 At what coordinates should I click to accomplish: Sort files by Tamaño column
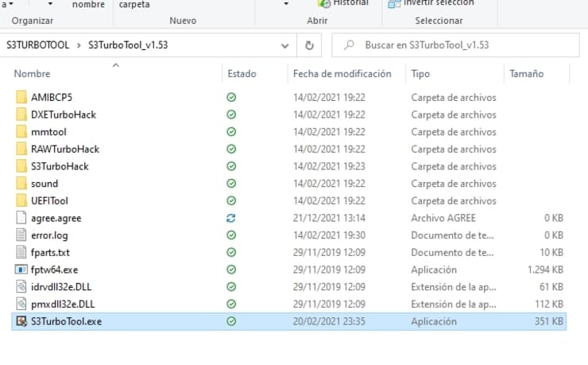click(x=527, y=73)
